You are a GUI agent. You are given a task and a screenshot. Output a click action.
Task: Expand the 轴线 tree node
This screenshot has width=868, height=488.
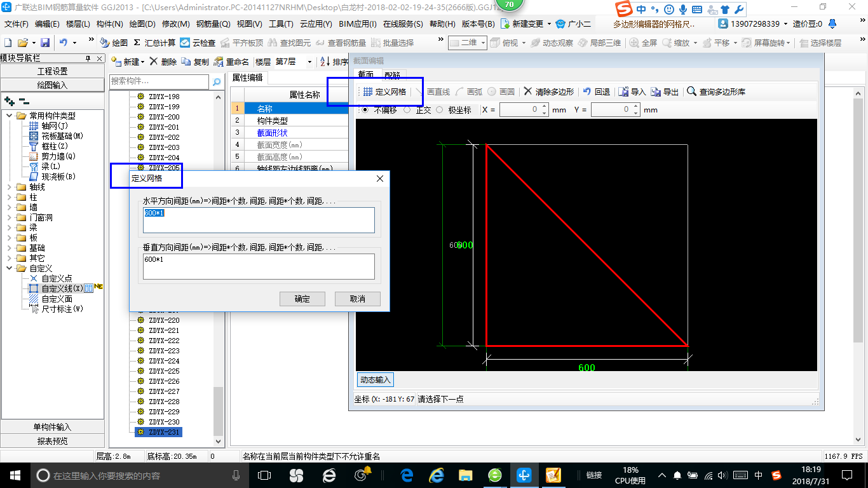[10, 187]
